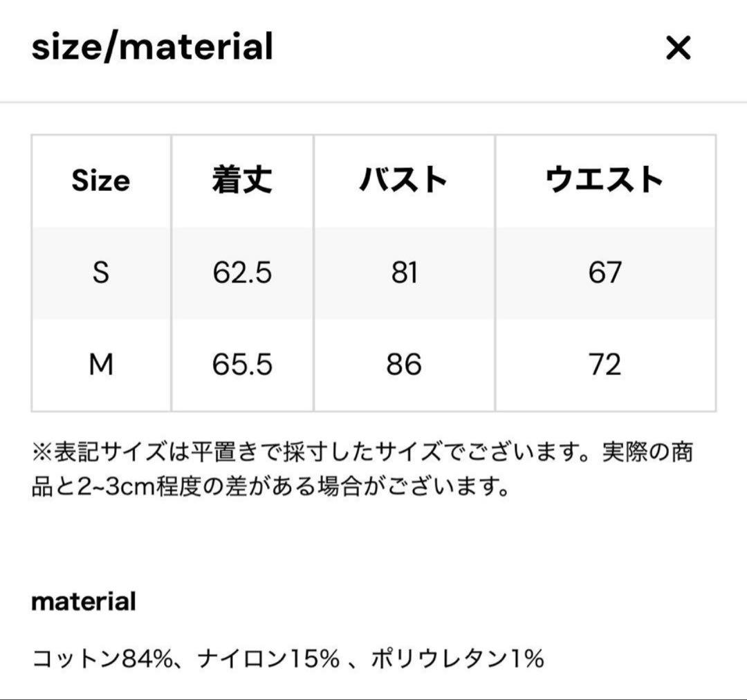This screenshot has width=747, height=700.
Task: Select the S size row label
Action: [101, 273]
